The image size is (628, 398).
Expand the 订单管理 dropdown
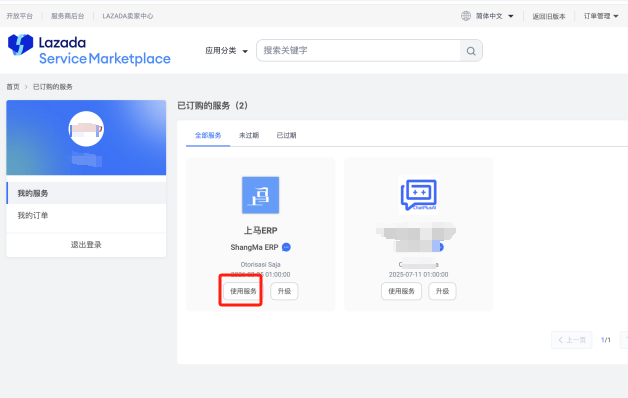click(x=601, y=16)
